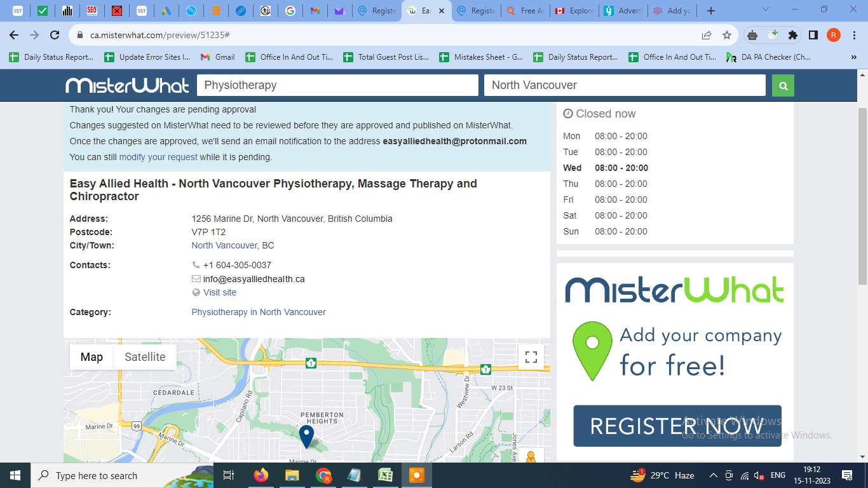868x488 pixels.
Task: Click the Closed now status text
Action: click(x=606, y=114)
